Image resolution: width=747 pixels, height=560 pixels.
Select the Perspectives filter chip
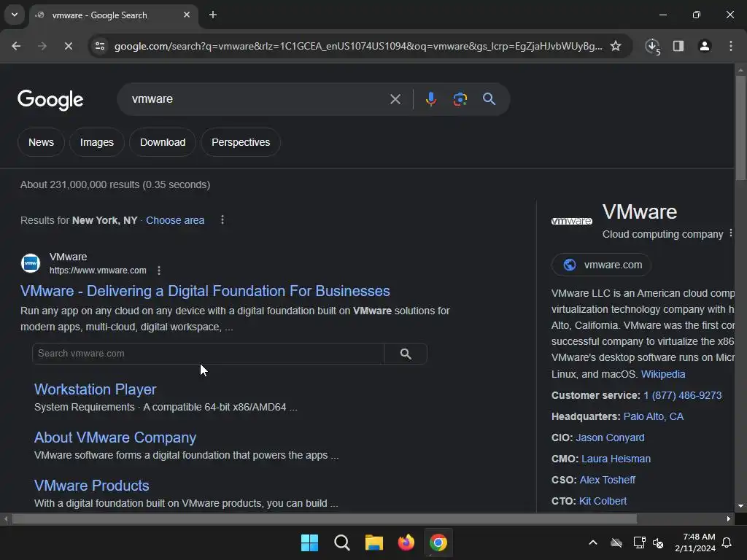[x=241, y=142]
